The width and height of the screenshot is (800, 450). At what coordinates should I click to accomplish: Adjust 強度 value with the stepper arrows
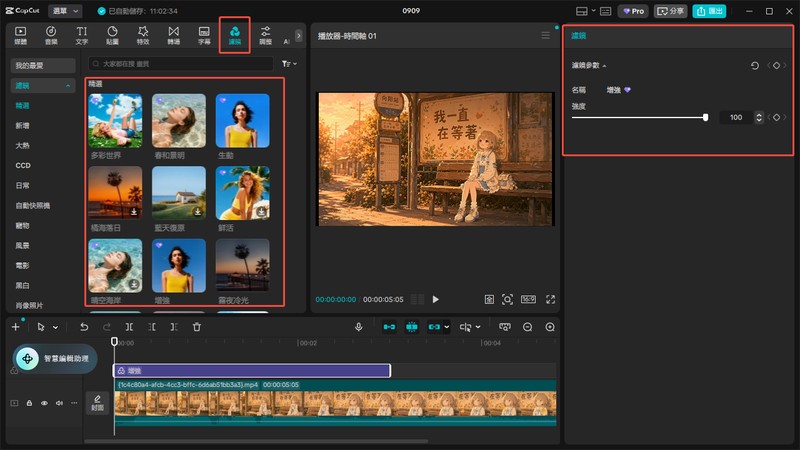pyautogui.click(x=759, y=117)
